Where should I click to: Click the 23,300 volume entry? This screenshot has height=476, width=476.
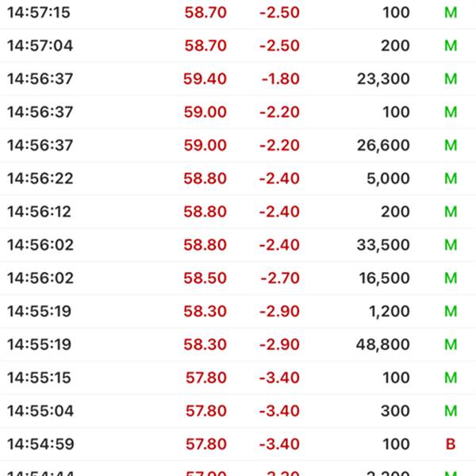click(x=383, y=79)
